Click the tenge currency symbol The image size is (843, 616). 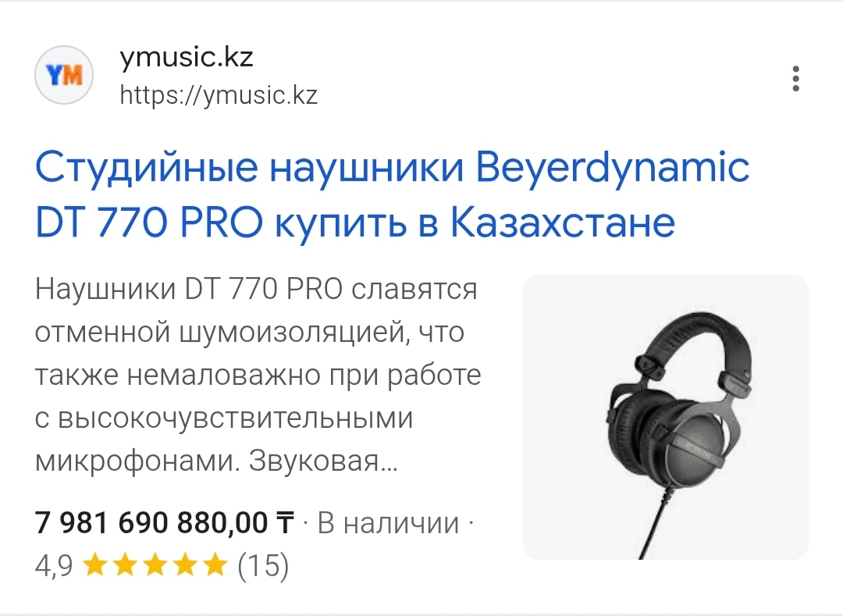pos(285,523)
